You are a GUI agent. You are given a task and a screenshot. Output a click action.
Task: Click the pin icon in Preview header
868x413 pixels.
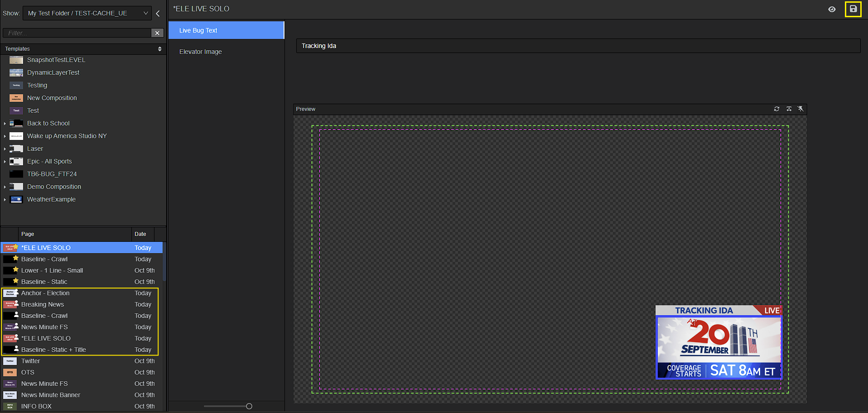(800, 109)
